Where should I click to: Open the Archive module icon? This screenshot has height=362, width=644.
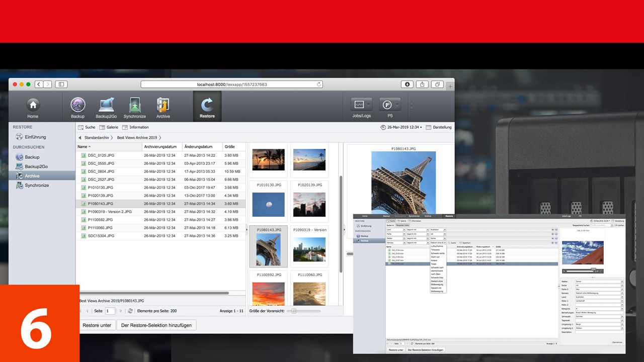tap(163, 106)
